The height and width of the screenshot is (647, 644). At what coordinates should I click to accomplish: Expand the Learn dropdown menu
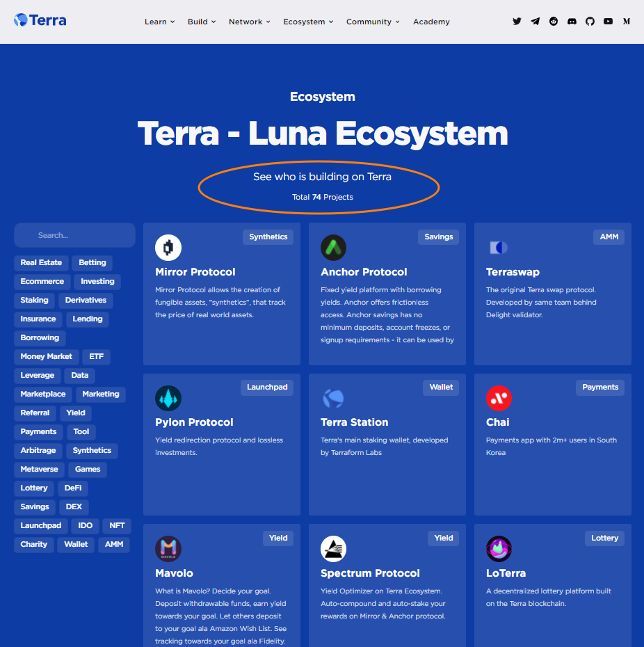[x=160, y=22]
